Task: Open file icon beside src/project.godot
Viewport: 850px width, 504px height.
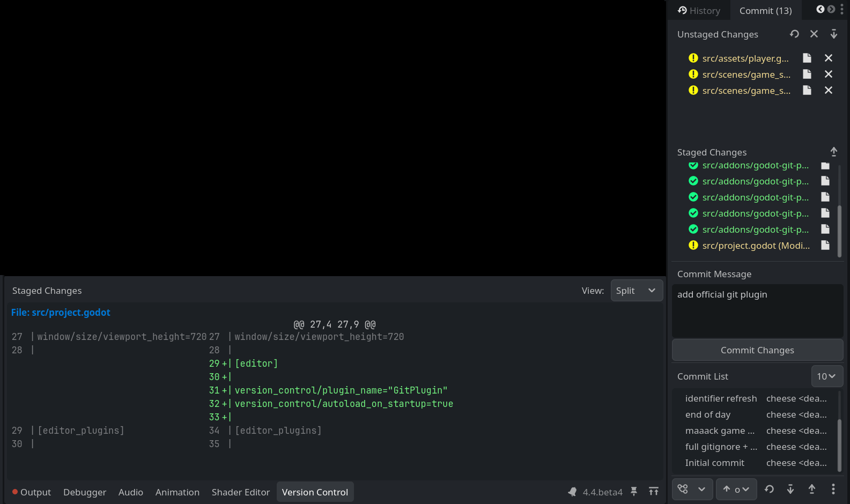Action: click(x=825, y=246)
